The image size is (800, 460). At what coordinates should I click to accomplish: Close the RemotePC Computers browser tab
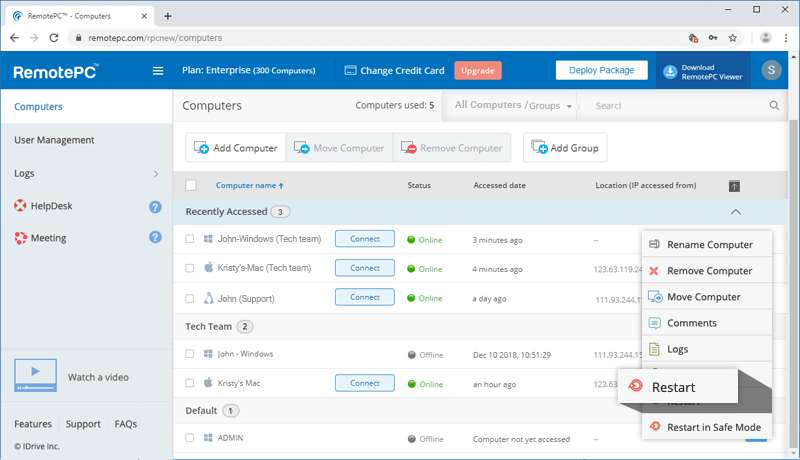click(x=144, y=16)
